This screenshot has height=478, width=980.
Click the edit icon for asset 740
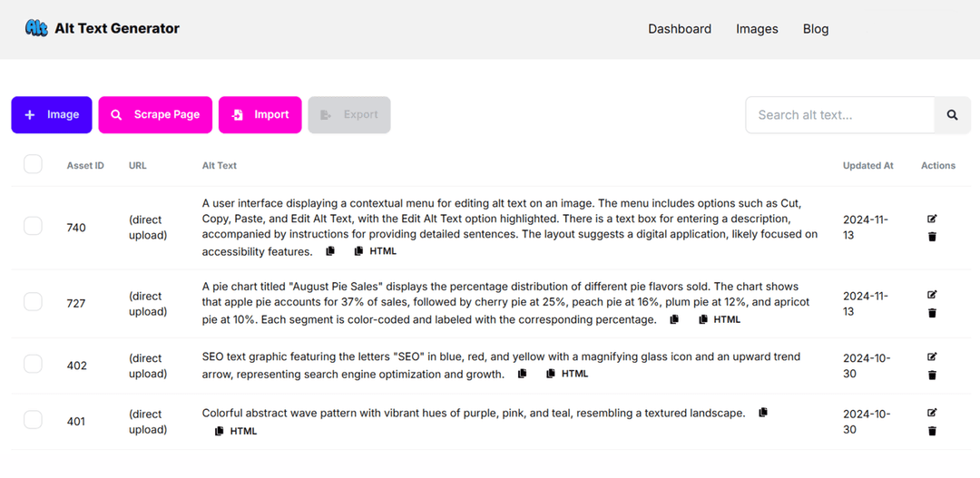click(932, 219)
